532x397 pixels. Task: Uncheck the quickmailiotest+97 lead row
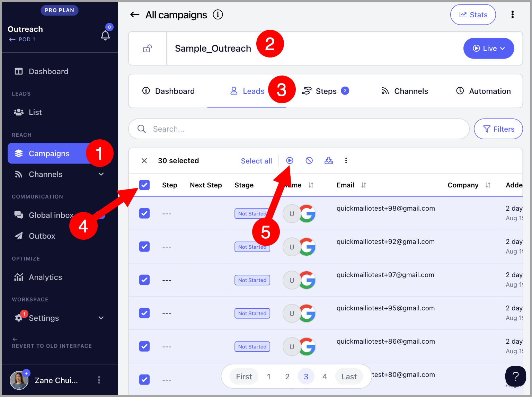coord(144,280)
